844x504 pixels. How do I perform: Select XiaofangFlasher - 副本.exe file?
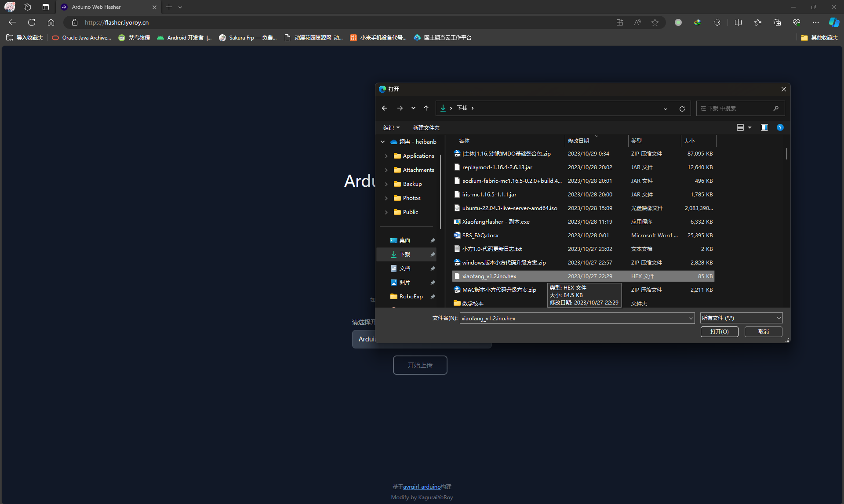click(x=583, y=222)
